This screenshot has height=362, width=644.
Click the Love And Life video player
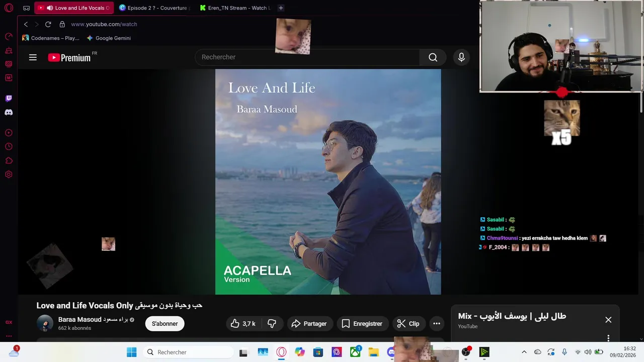[328, 182]
